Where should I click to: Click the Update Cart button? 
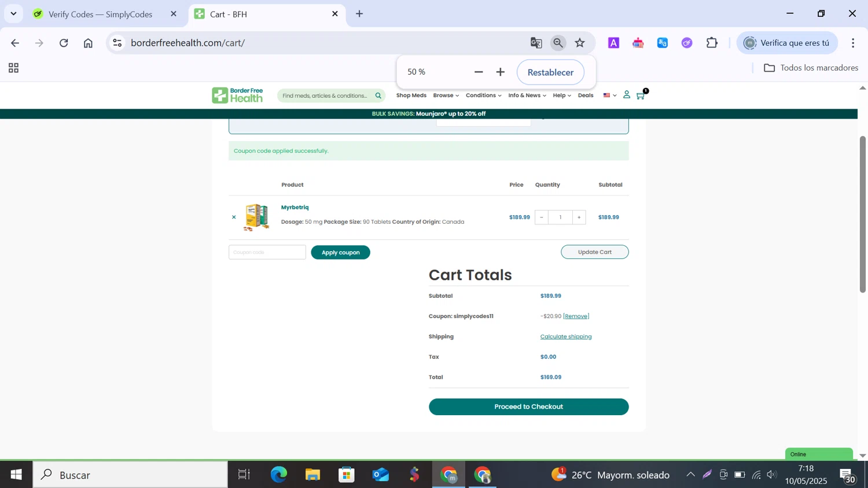tap(594, 252)
